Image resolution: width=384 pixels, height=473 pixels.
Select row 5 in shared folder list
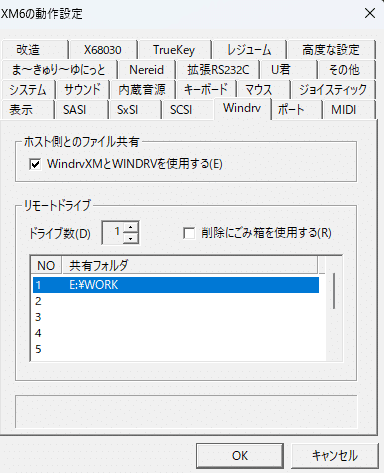(176, 349)
